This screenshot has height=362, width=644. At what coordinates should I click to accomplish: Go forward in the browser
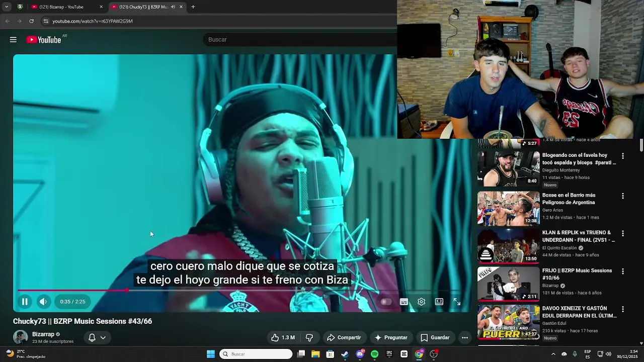pyautogui.click(x=19, y=21)
